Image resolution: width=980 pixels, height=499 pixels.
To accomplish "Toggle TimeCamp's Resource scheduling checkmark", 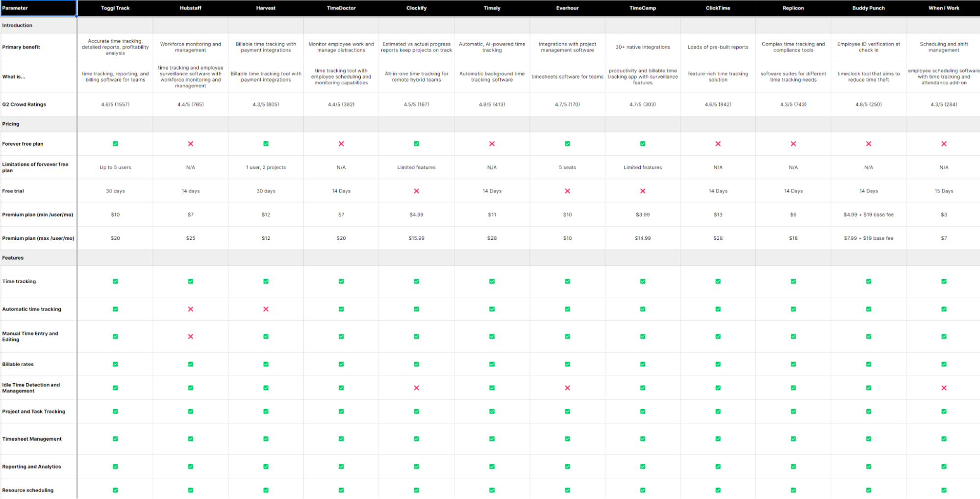I will click(642, 489).
